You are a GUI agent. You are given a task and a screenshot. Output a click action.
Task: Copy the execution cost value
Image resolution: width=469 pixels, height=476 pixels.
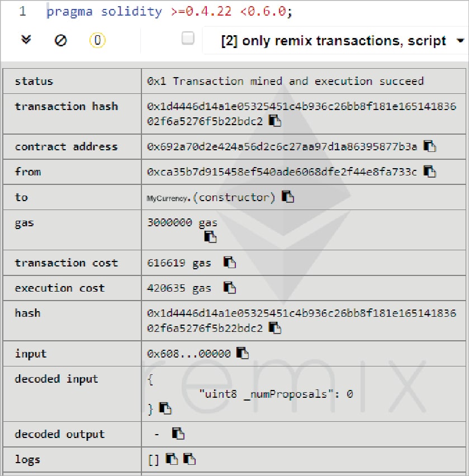[230, 288]
